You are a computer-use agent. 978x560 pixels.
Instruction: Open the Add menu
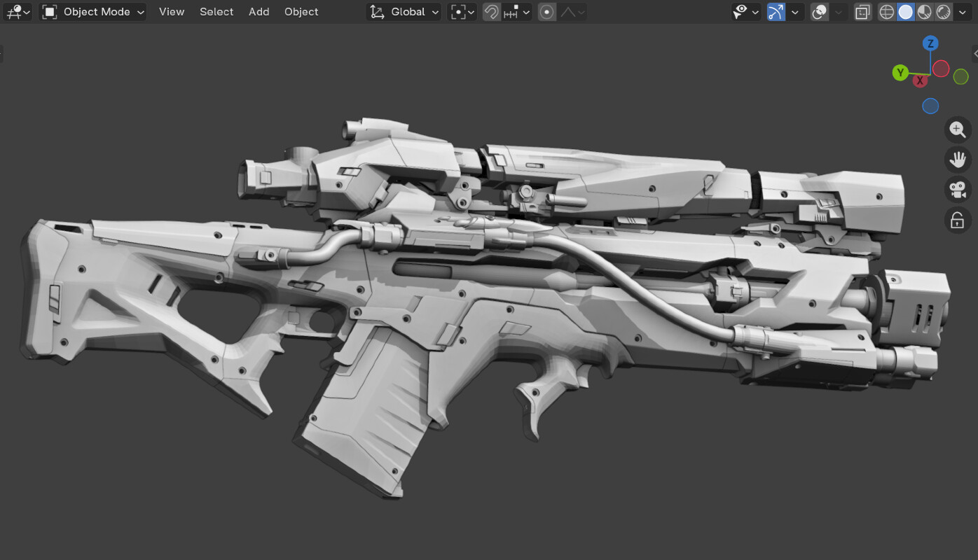pos(259,12)
